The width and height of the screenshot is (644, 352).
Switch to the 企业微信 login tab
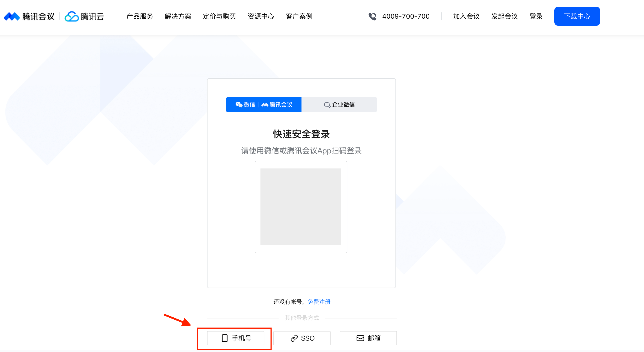(x=339, y=105)
